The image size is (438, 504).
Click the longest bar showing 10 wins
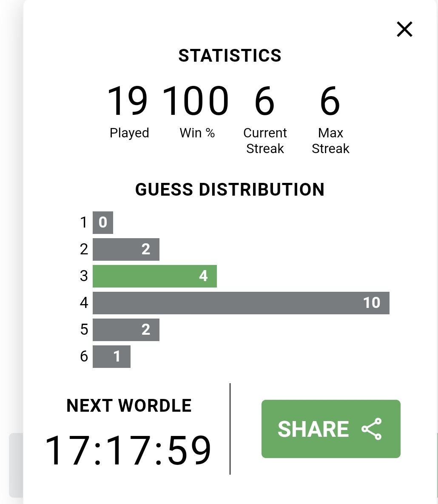(x=241, y=303)
